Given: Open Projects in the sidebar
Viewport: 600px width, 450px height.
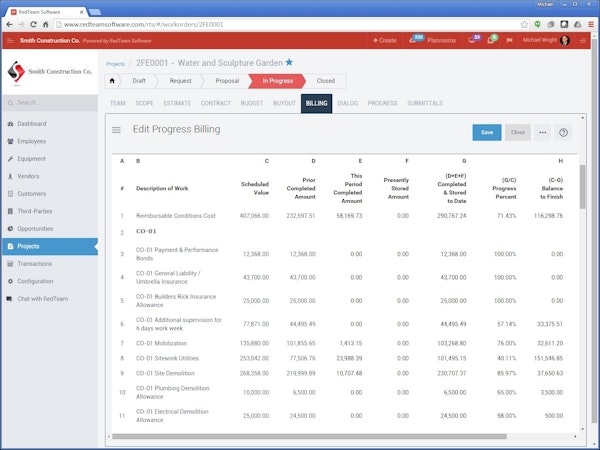Looking at the screenshot, I should click(50, 246).
